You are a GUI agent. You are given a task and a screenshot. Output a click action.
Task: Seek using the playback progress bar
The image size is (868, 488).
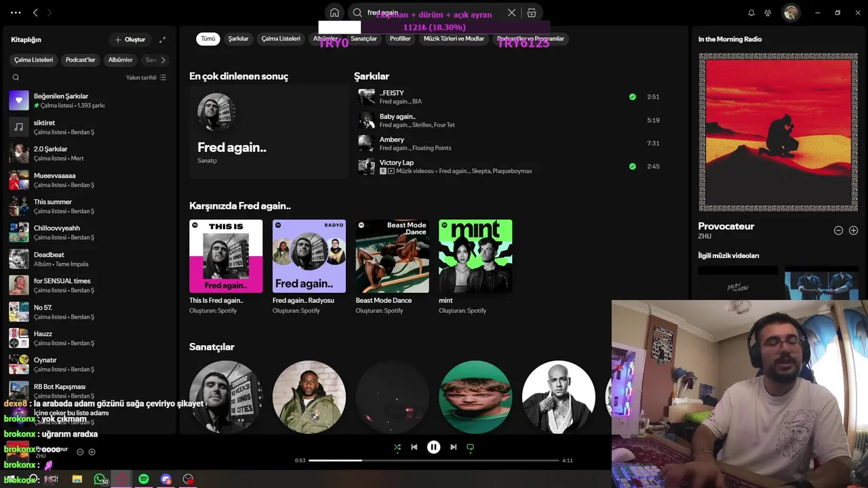434,460
